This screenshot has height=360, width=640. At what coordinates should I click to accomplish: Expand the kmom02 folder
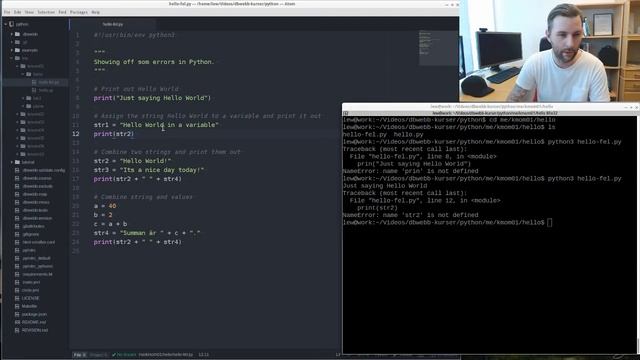click(18, 114)
